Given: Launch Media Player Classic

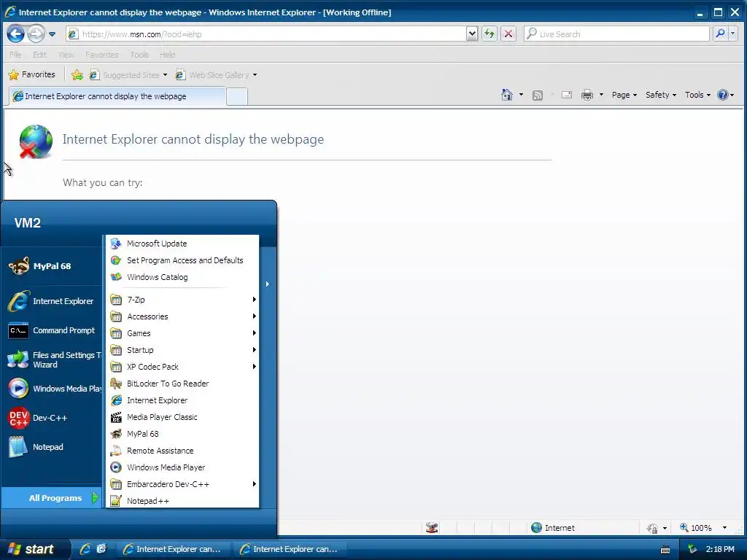Looking at the screenshot, I should click(182, 417).
